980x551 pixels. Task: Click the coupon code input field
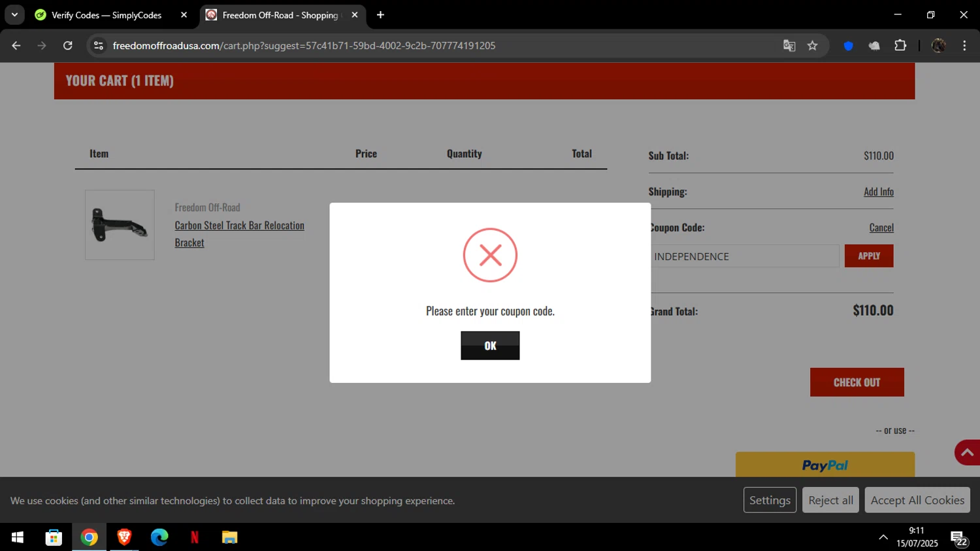point(744,256)
